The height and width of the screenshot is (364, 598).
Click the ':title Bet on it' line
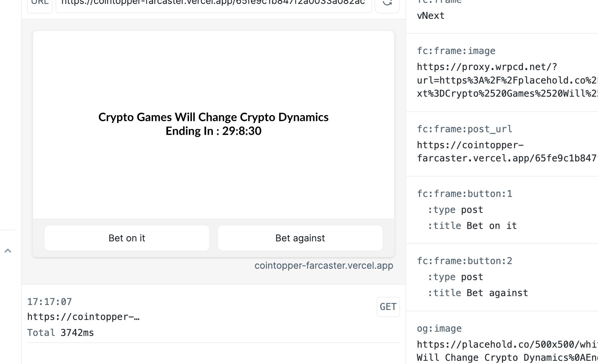tap(472, 226)
